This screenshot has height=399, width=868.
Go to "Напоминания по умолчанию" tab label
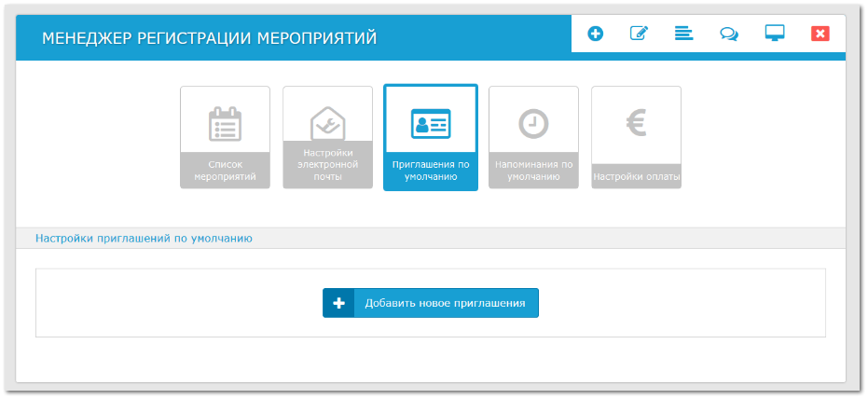(533, 170)
